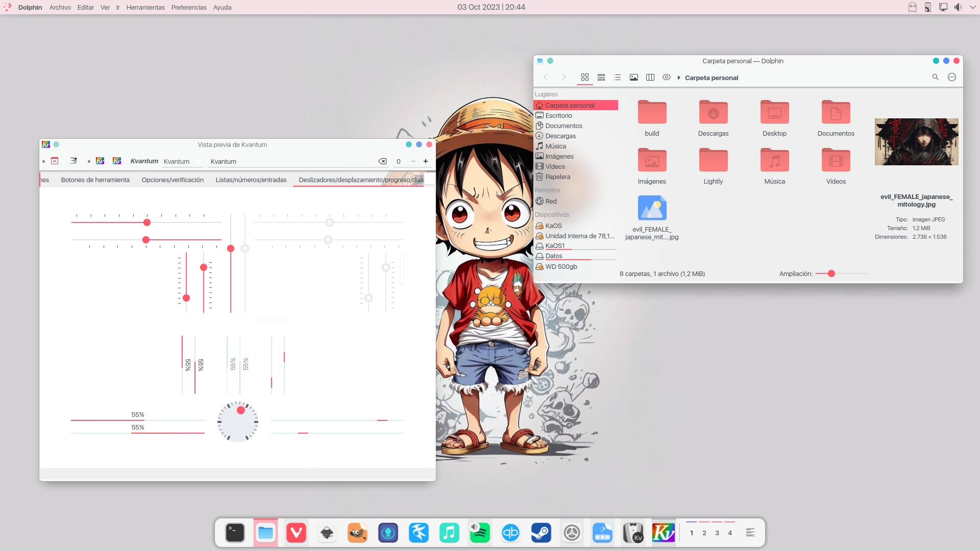Open Papelera in Places sidebar
This screenshot has width=980, height=551.
tap(576, 177)
